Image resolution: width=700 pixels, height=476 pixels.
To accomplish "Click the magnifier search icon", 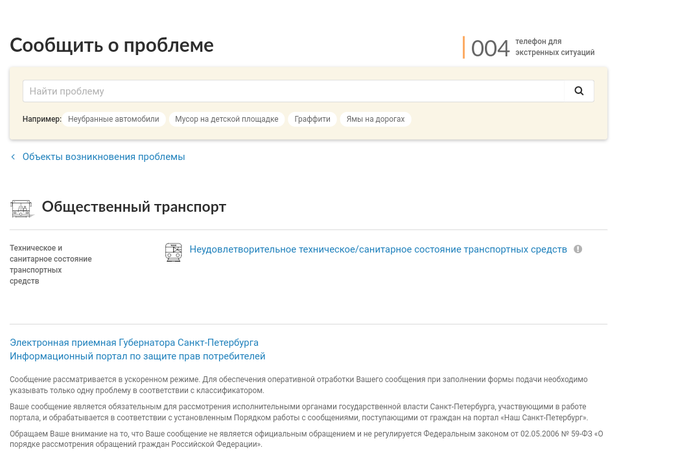I will (x=578, y=91).
